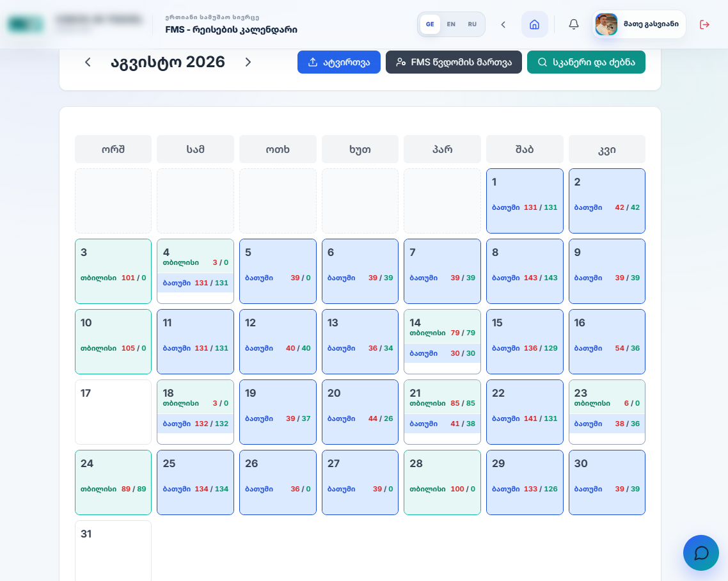This screenshot has height=581, width=728.
Task: Open empty August 17 day cell
Action: (113, 412)
